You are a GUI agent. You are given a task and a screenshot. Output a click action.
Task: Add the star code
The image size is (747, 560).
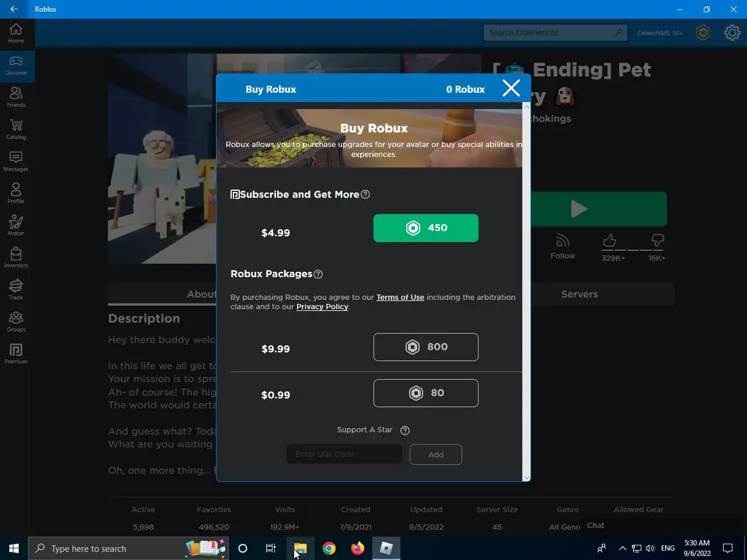[436, 454]
